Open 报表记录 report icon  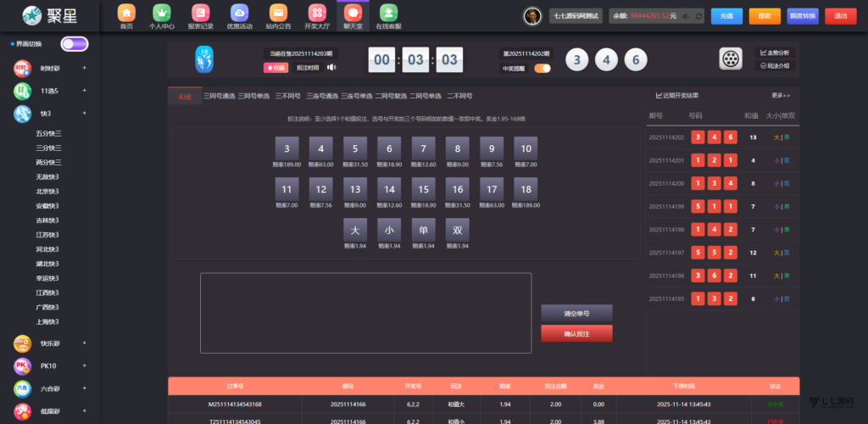200,12
